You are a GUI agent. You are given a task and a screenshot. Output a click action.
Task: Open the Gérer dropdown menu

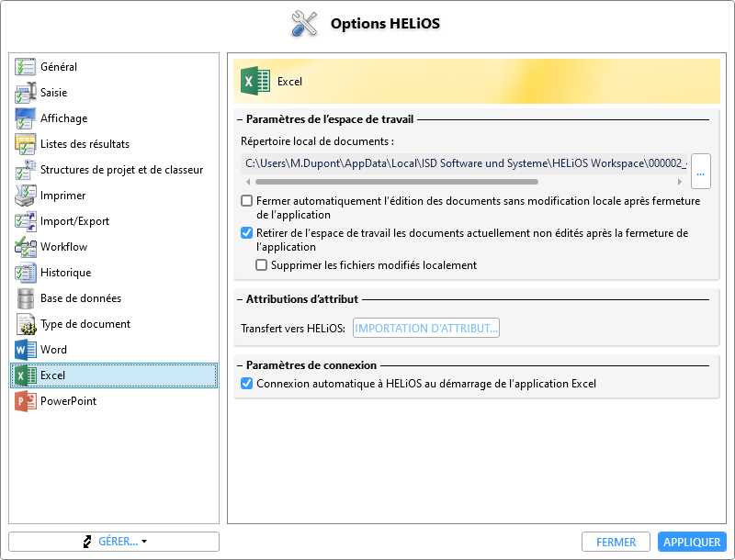pyautogui.click(x=114, y=542)
